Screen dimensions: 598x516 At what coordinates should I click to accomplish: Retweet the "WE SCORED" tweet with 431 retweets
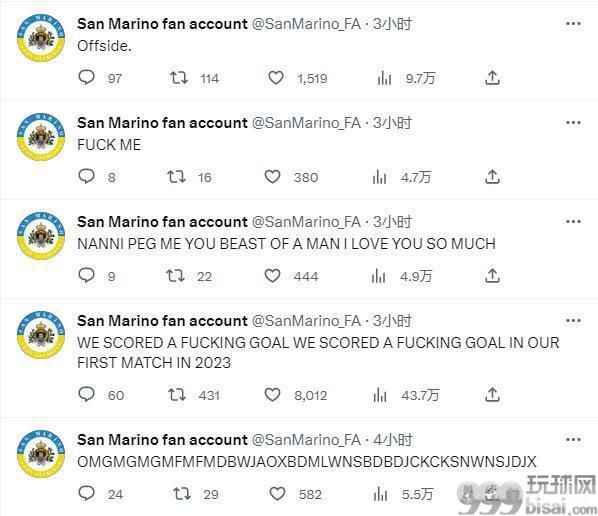177,395
